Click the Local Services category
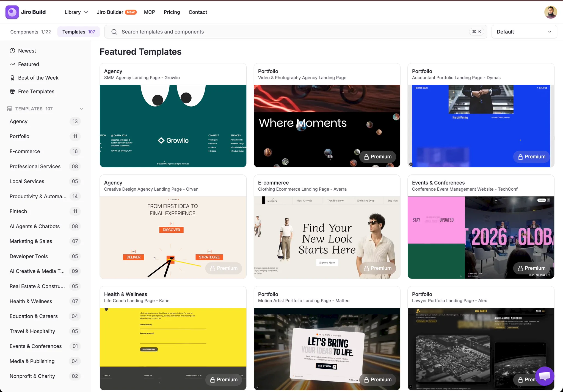 45,181
